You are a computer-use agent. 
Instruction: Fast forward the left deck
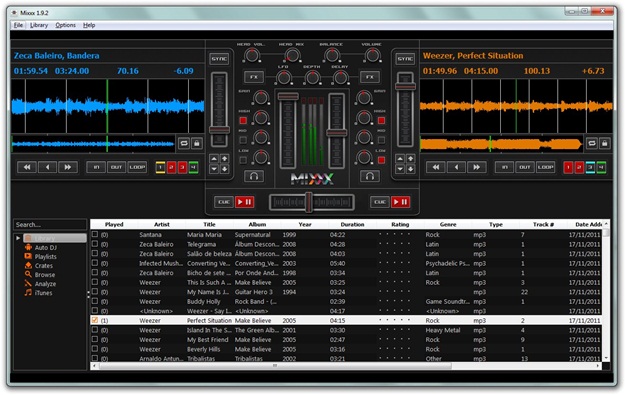68,167
